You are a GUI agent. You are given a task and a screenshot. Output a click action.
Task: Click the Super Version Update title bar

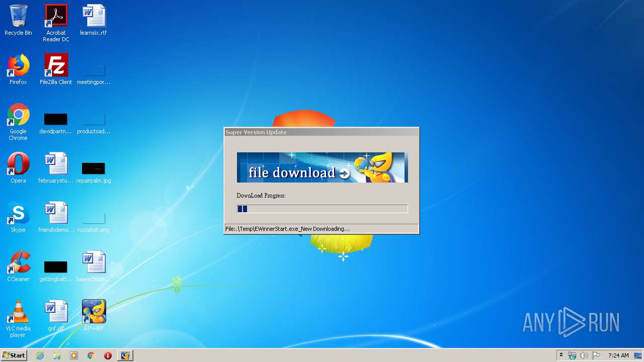(321, 132)
